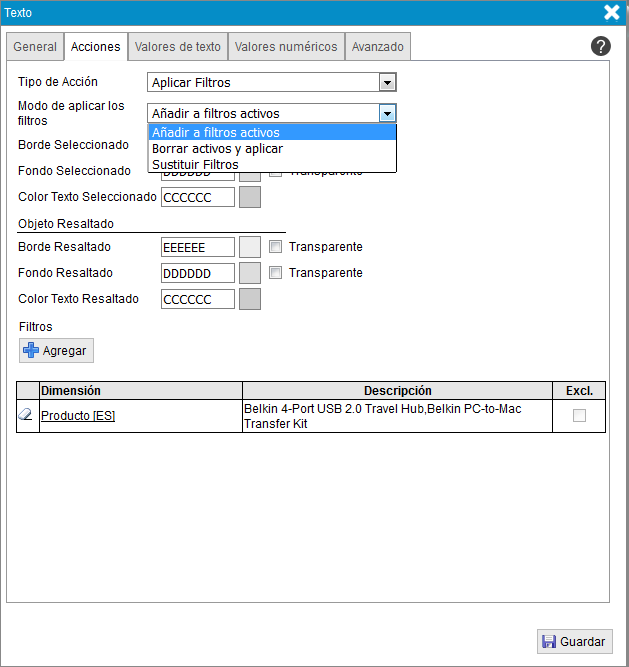Open the Valores numéricos tab

tap(286, 47)
